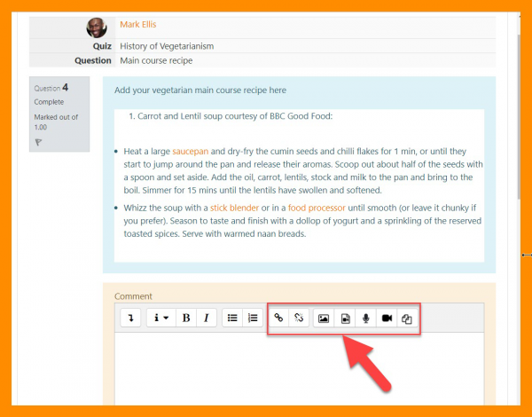The image size is (532, 417).
Task: Click the insert media file icon
Action: [345, 318]
